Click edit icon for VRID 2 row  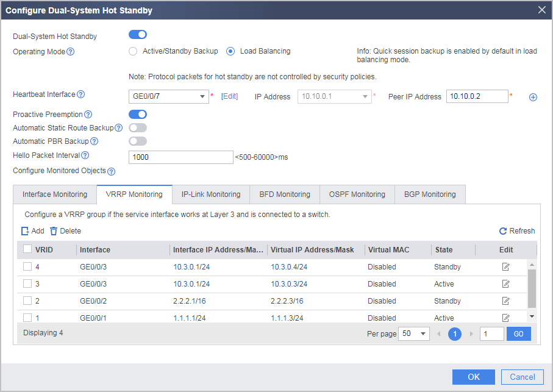pos(505,301)
